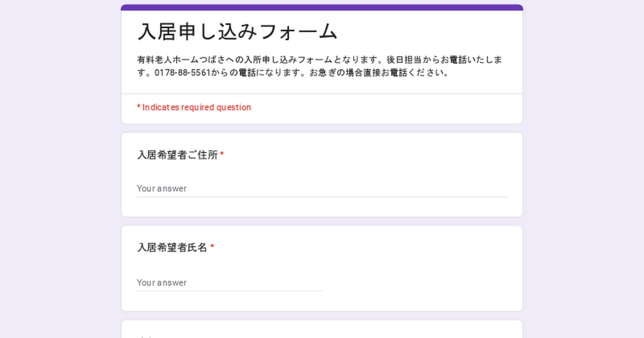This screenshot has height=338, width=644.
Task: Click the red asterisk beside 入居希望者ご住所
Action: point(222,155)
